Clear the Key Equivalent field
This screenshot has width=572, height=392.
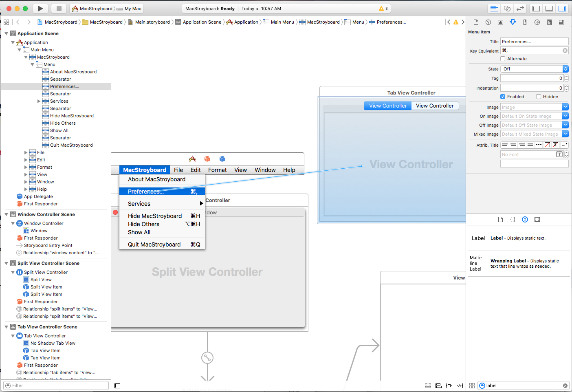pyautogui.click(x=565, y=51)
